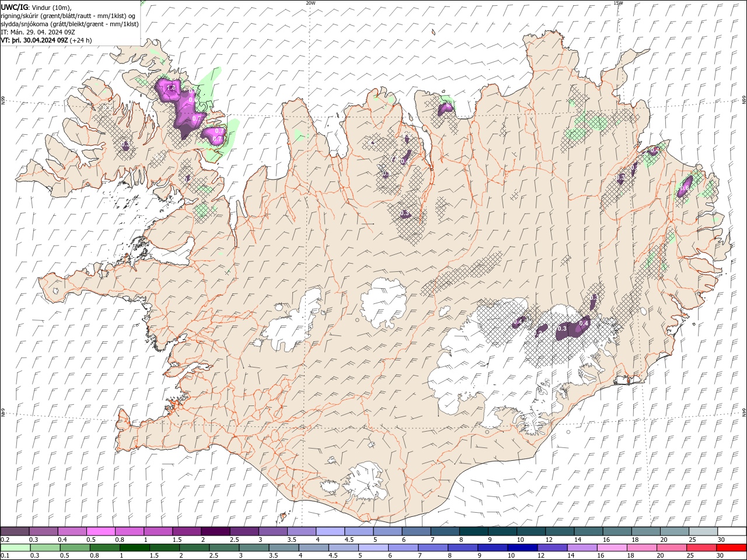Click the lower legend swatch labeled 8
747x560 pixels.
[x=462, y=548]
